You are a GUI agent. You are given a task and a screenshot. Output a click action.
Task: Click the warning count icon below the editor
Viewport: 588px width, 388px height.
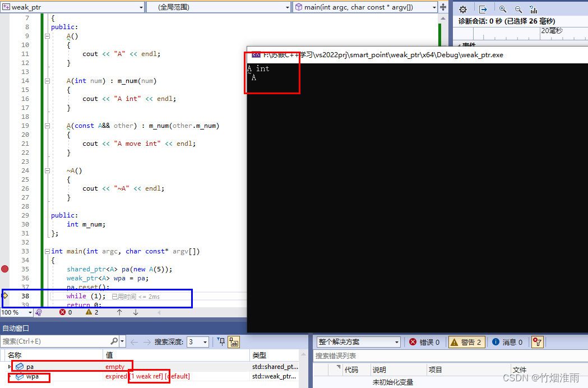pos(91,312)
